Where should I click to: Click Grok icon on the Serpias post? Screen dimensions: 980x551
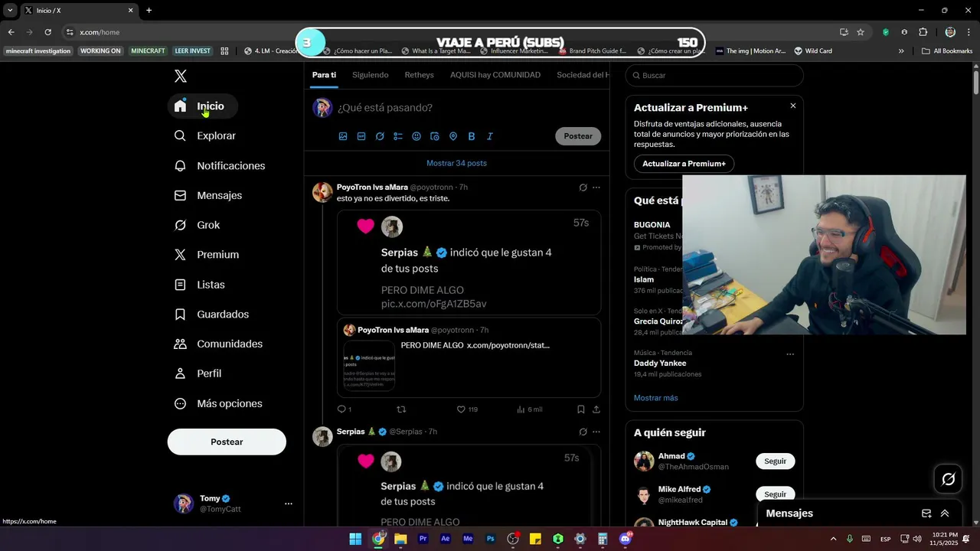(583, 432)
